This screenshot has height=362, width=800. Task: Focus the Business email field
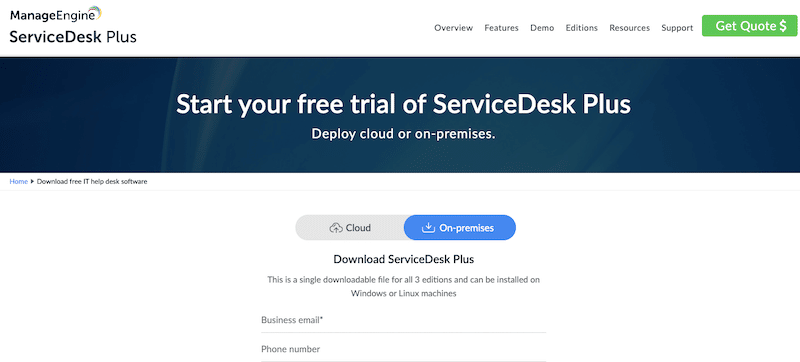click(404, 321)
